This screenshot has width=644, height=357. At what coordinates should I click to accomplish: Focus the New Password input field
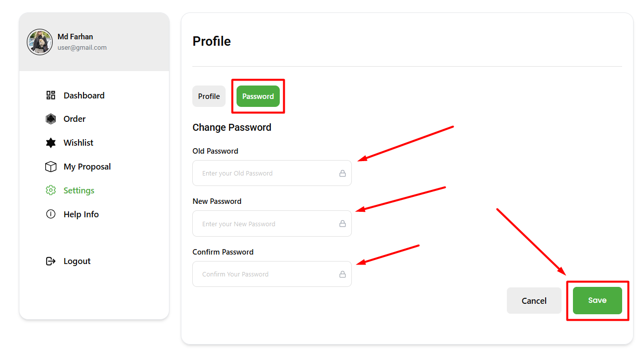coord(272,223)
